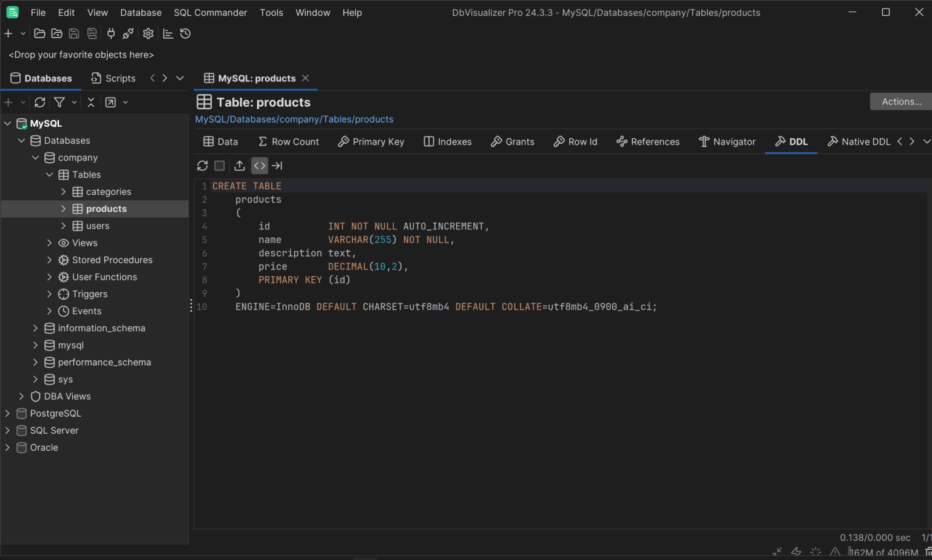Open the SQL Commander menu
The width and height of the screenshot is (932, 560).
coord(210,12)
